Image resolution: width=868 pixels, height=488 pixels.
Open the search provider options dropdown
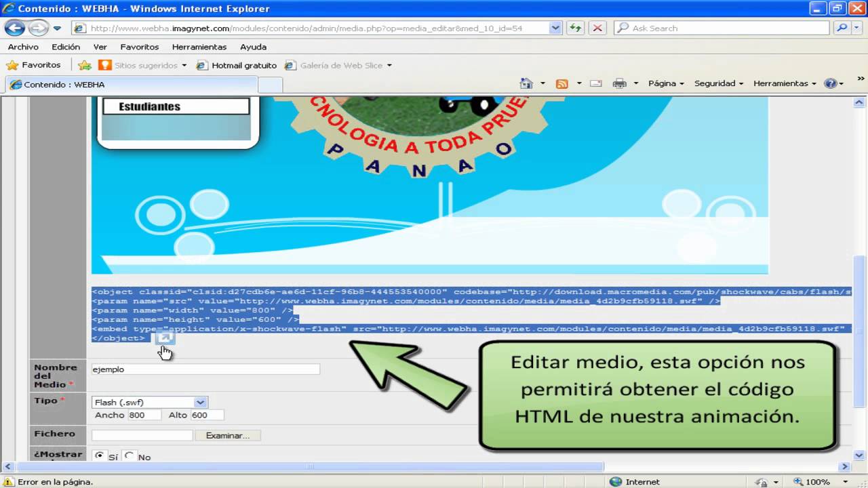(x=858, y=28)
